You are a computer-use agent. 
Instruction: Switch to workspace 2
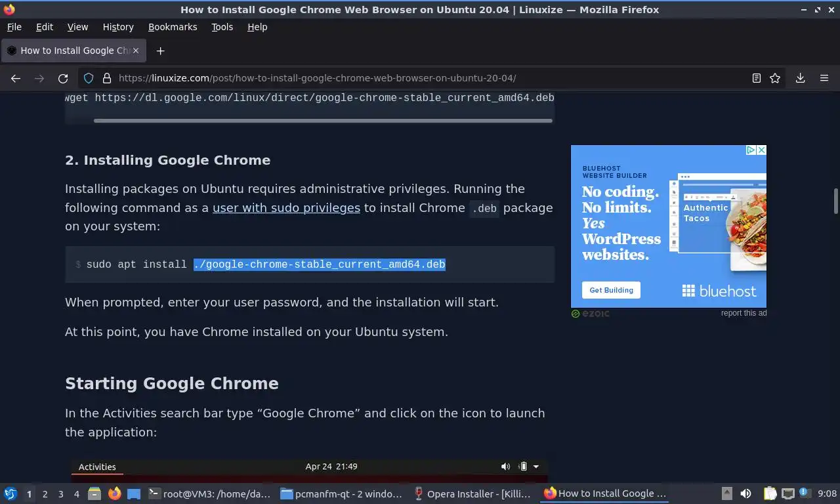click(45, 494)
